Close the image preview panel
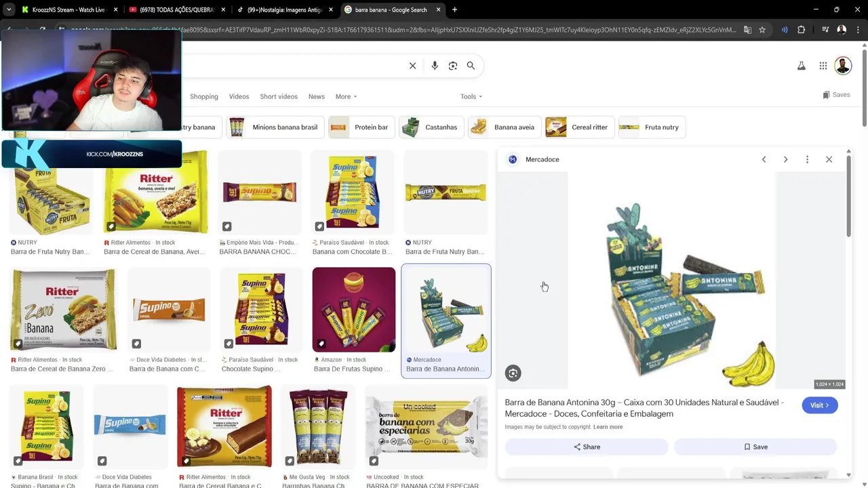 (x=829, y=159)
